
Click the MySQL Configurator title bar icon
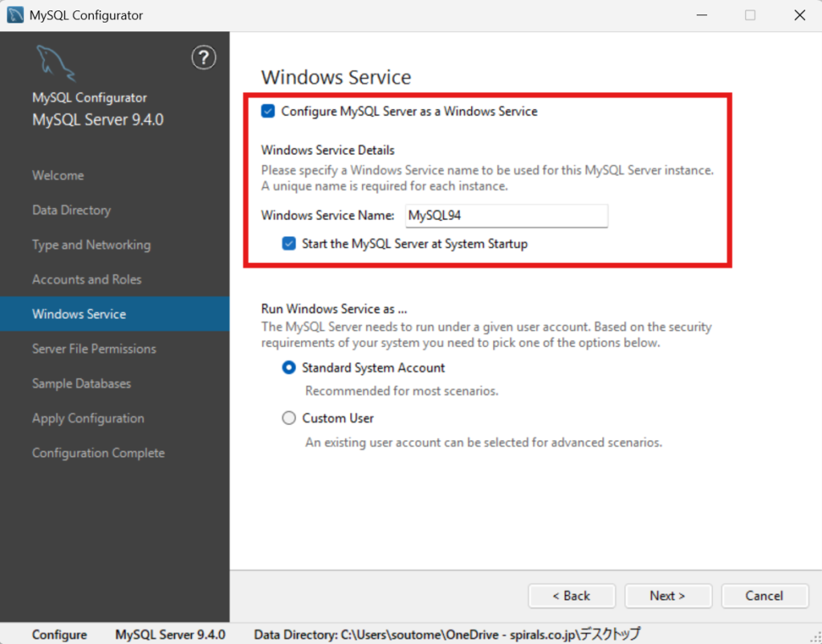point(15,15)
